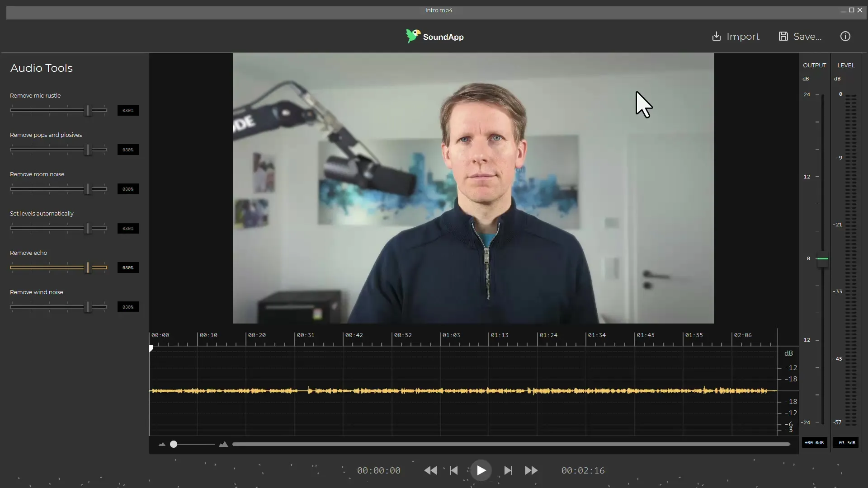Image resolution: width=868 pixels, height=488 pixels.
Task: Click the skip to next marker icon
Action: coord(506,470)
